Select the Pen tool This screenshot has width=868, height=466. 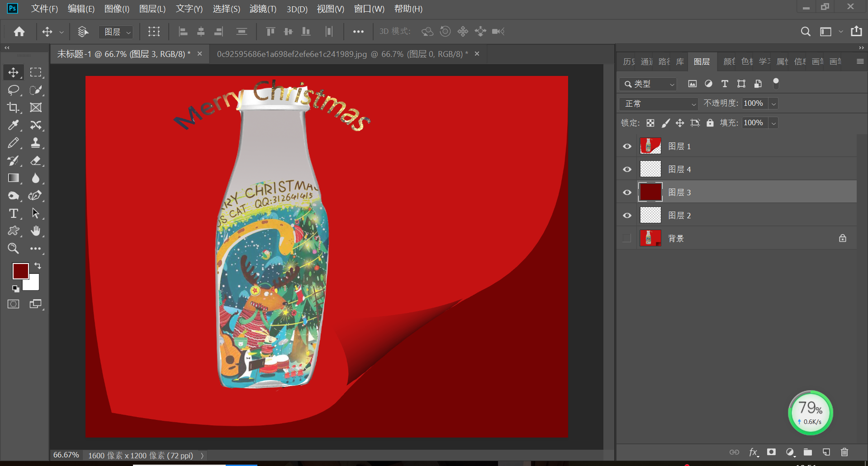click(x=36, y=196)
